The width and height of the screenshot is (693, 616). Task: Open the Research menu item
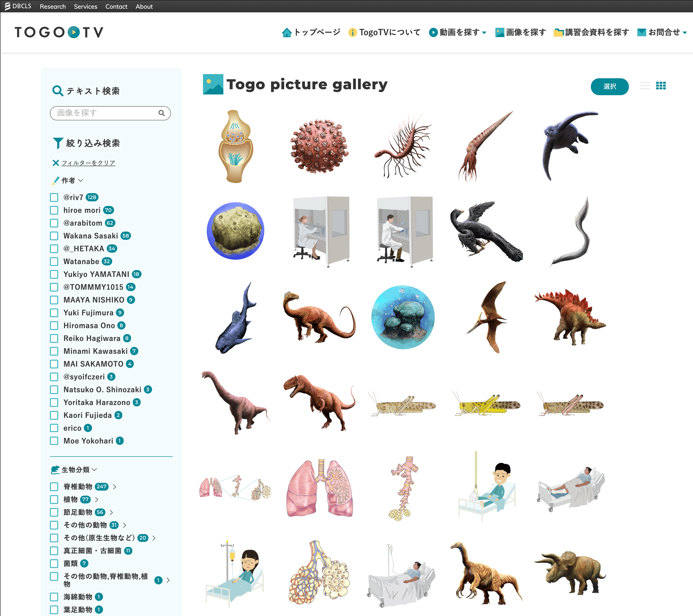tap(52, 6)
